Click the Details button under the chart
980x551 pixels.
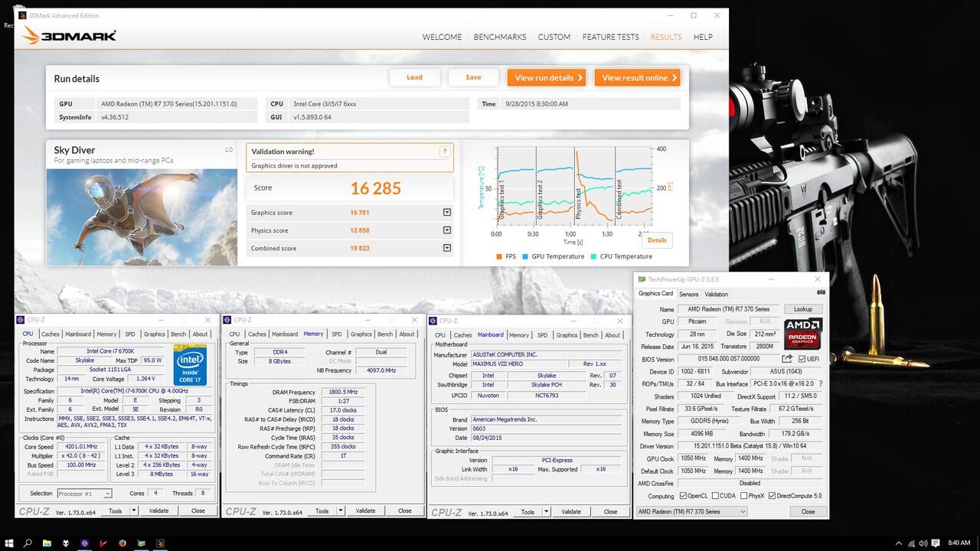tap(657, 240)
